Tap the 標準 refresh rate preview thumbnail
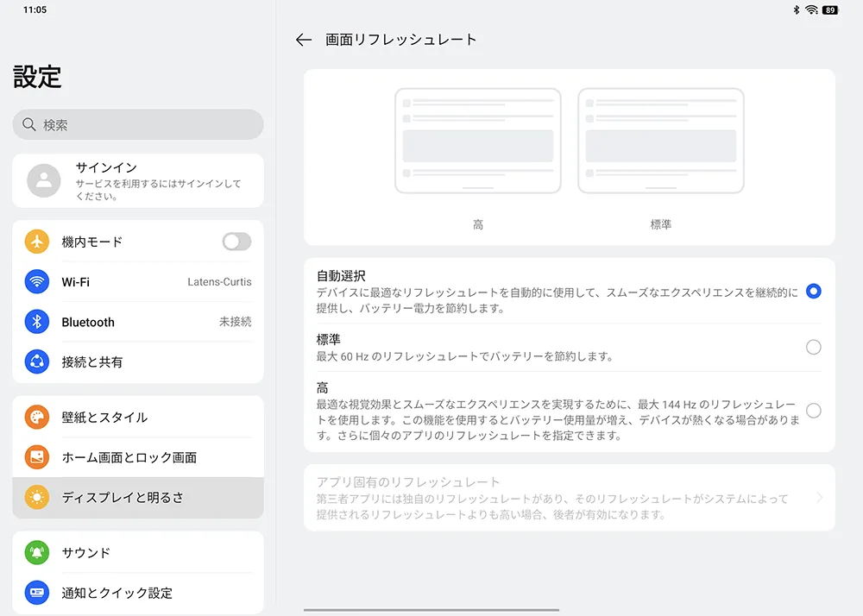This screenshot has height=616, width=863. 660,141
